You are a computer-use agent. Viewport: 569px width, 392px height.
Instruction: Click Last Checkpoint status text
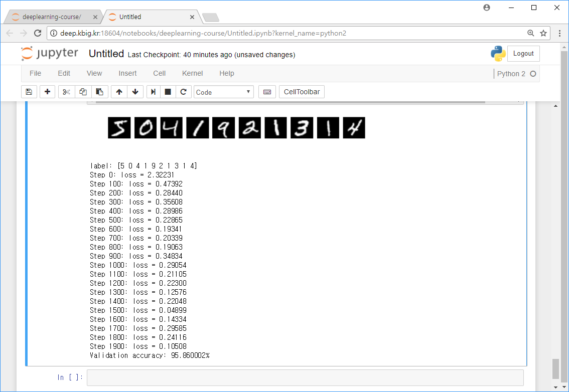click(x=212, y=55)
